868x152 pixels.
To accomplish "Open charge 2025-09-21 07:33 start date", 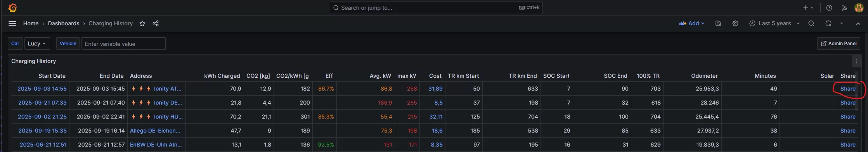I will click(x=42, y=103).
